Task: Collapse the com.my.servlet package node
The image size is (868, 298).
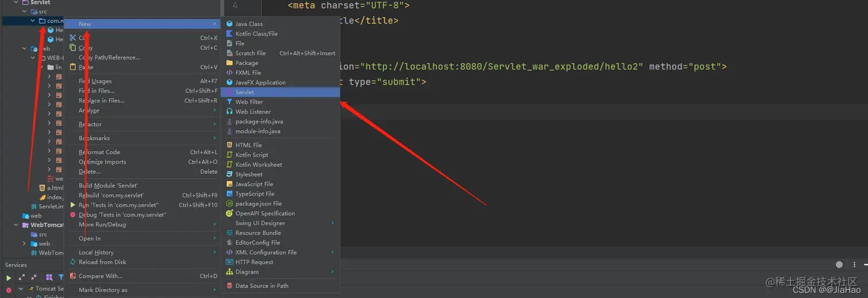Action: pos(33,21)
